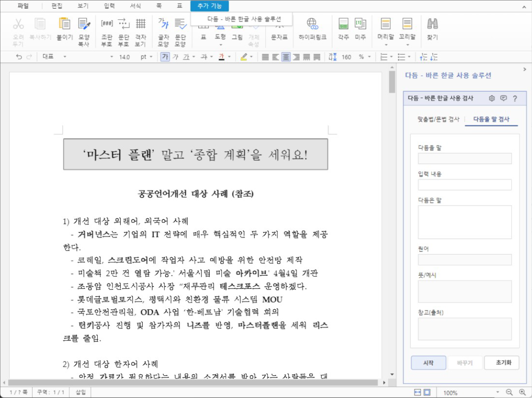
Task: Zoom out with the minus magnifier
Action: point(509,392)
